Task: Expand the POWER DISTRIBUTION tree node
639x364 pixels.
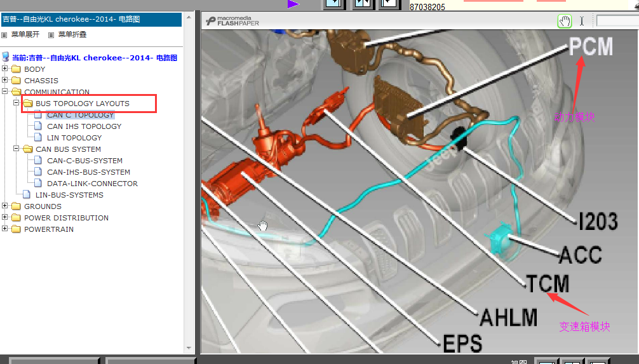Action: click(5, 217)
